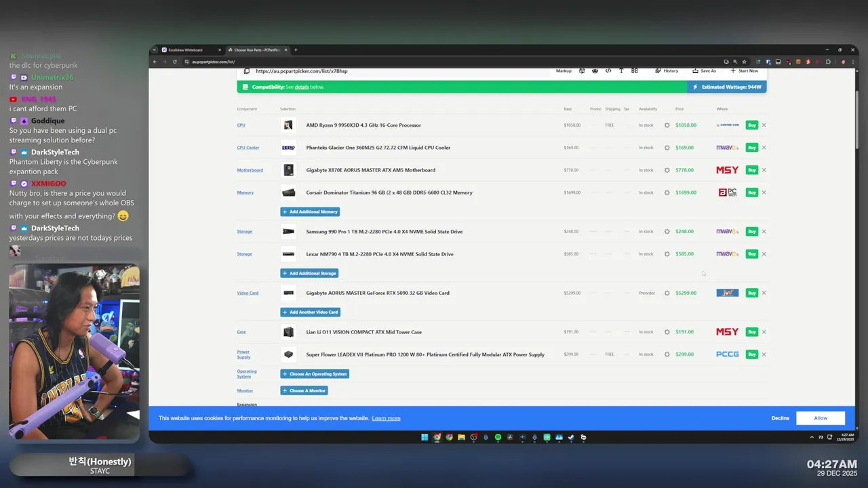The width and height of the screenshot is (868, 488).
Task: Open the part list History
Action: 667,70
